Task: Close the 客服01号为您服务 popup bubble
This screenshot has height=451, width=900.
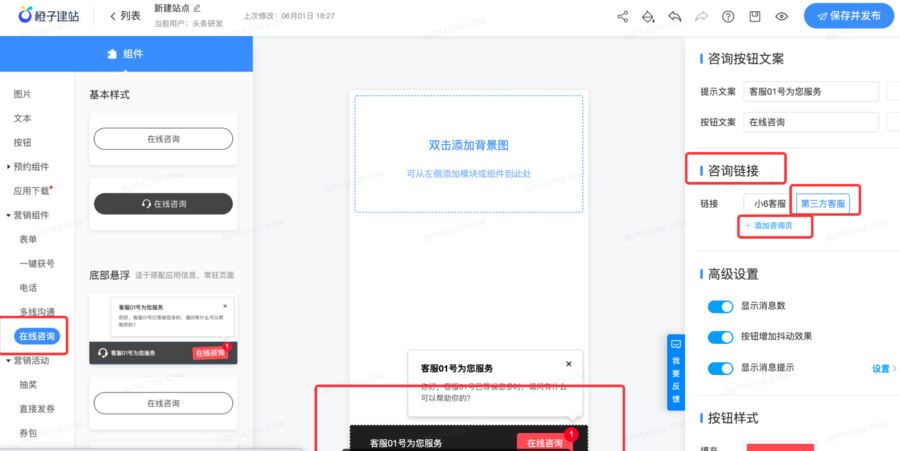Action: tap(569, 365)
